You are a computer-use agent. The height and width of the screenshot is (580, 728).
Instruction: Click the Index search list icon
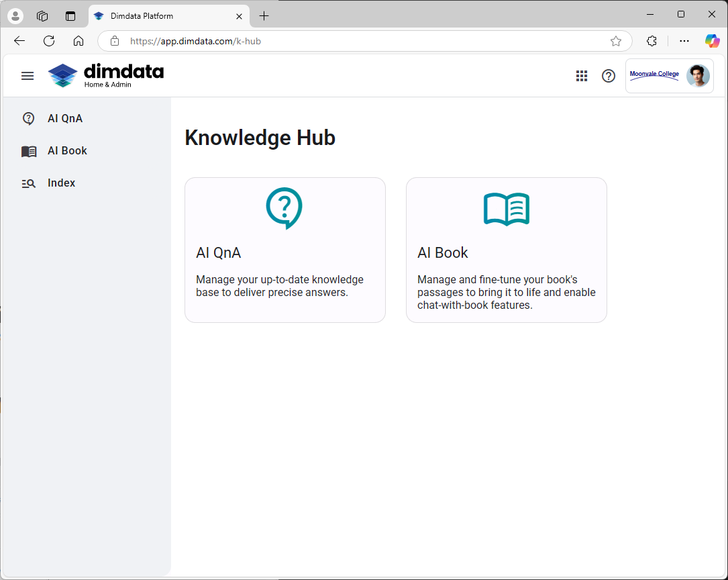point(29,183)
